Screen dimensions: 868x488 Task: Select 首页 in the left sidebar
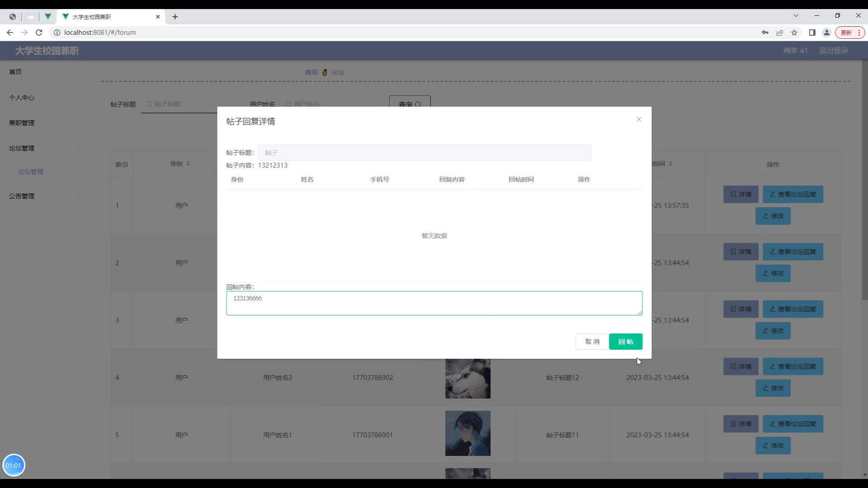pyautogui.click(x=15, y=72)
